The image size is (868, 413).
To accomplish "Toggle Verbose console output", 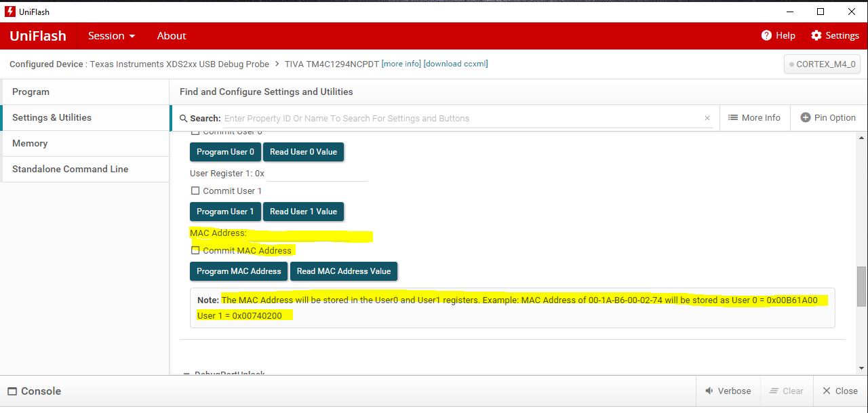I will pos(728,391).
